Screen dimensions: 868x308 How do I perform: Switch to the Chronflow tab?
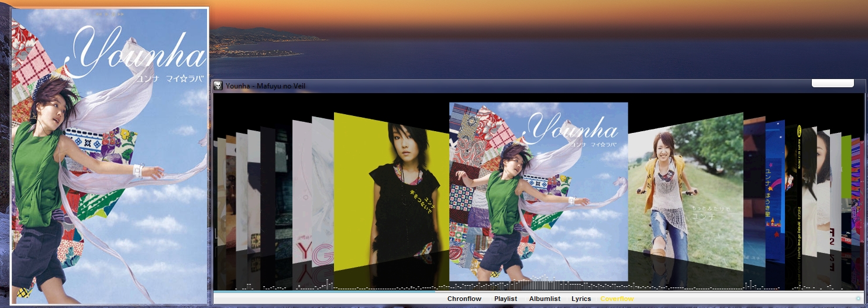[x=464, y=299]
